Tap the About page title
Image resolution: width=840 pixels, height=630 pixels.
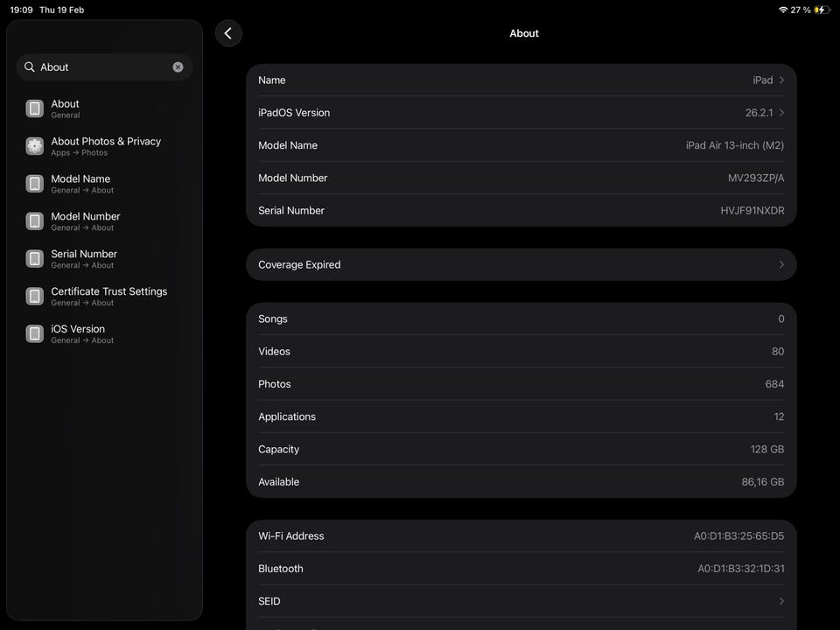524,33
